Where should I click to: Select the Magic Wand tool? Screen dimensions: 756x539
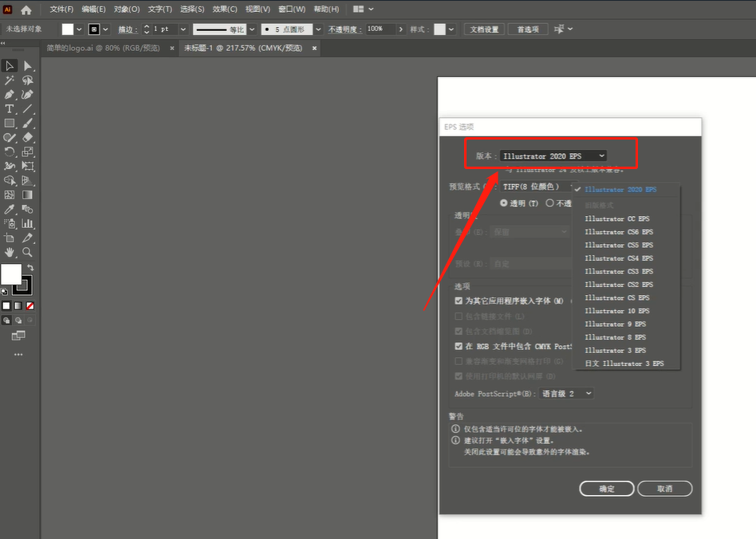tap(9, 80)
